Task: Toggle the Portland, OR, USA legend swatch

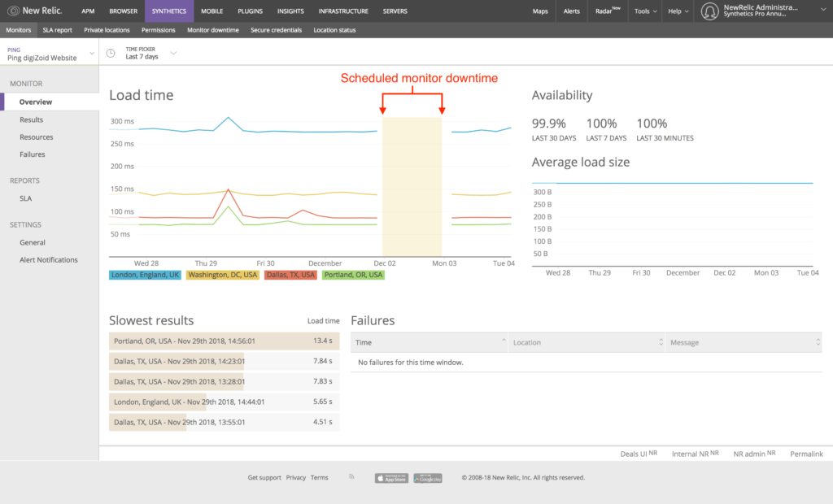Action: click(x=353, y=275)
